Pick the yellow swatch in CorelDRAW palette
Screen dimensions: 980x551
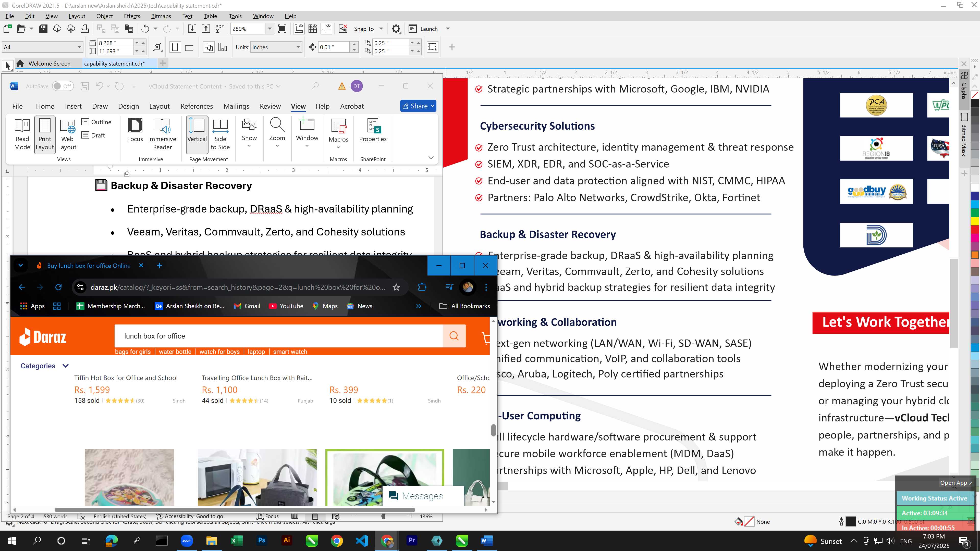click(975, 221)
